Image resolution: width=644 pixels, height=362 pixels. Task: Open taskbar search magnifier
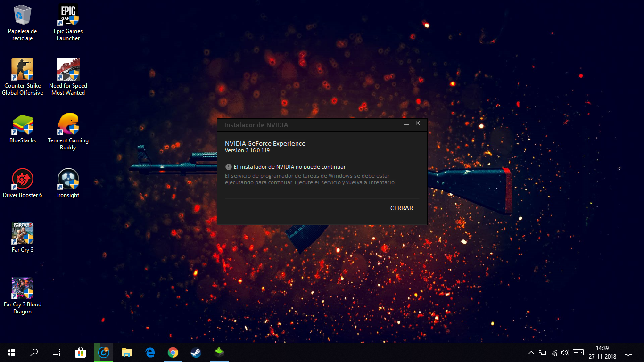point(34,353)
